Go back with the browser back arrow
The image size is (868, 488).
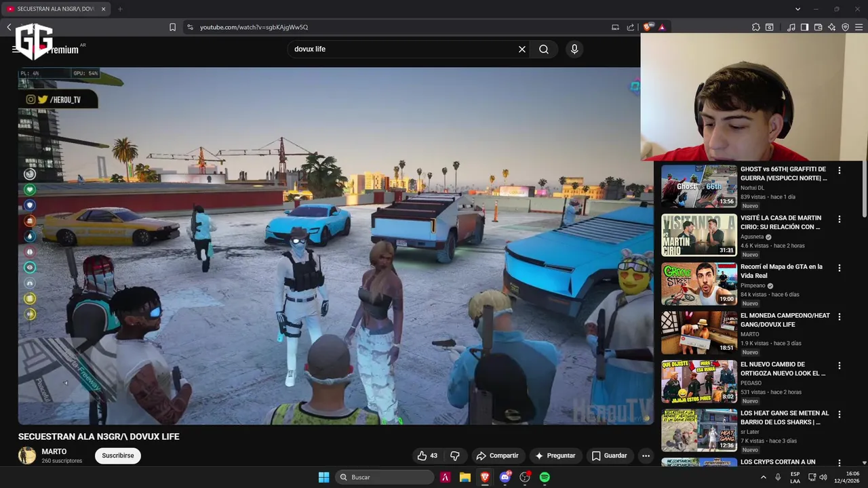point(9,27)
